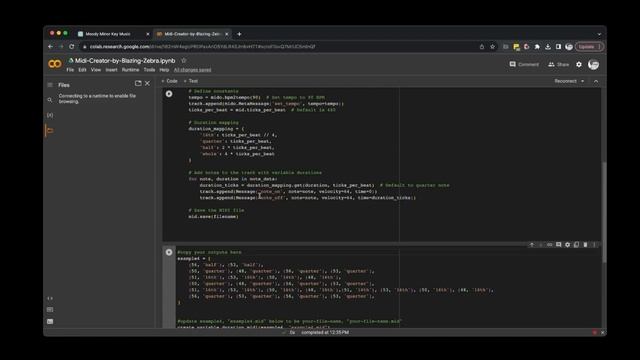640x360 pixels.
Task: Click the notebook vertical scrollbar
Action: pos(604,212)
